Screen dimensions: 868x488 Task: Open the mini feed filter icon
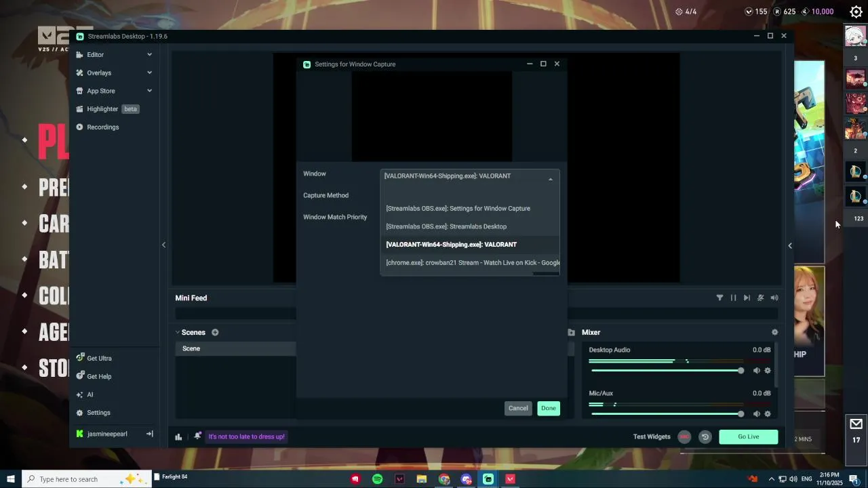click(719, 298)
